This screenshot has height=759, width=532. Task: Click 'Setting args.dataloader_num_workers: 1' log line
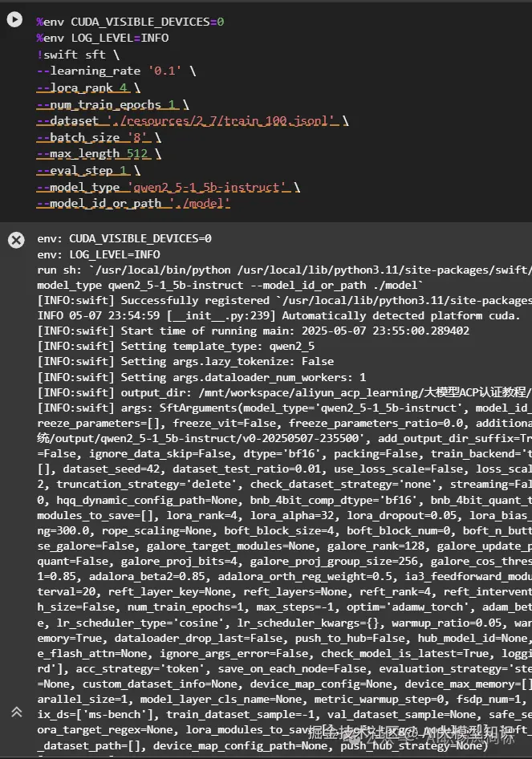click(202, 377)
